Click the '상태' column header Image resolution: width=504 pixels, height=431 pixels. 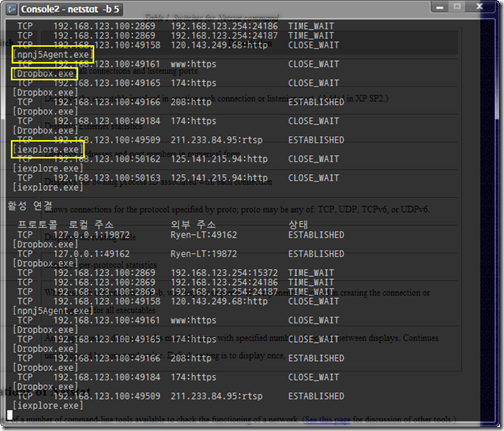[x=298, y=224]
